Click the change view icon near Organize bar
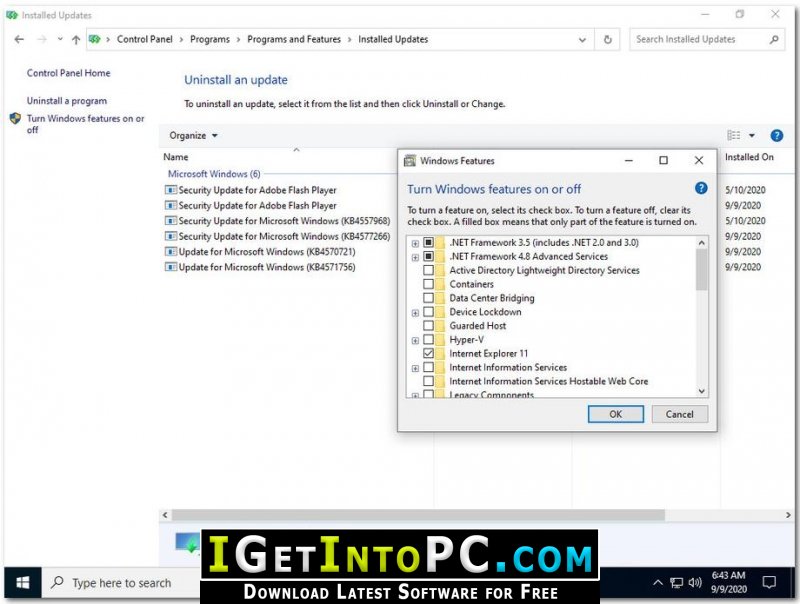Image resolution: width=800 pixels, height=604 pixels. tap(734, 135)
